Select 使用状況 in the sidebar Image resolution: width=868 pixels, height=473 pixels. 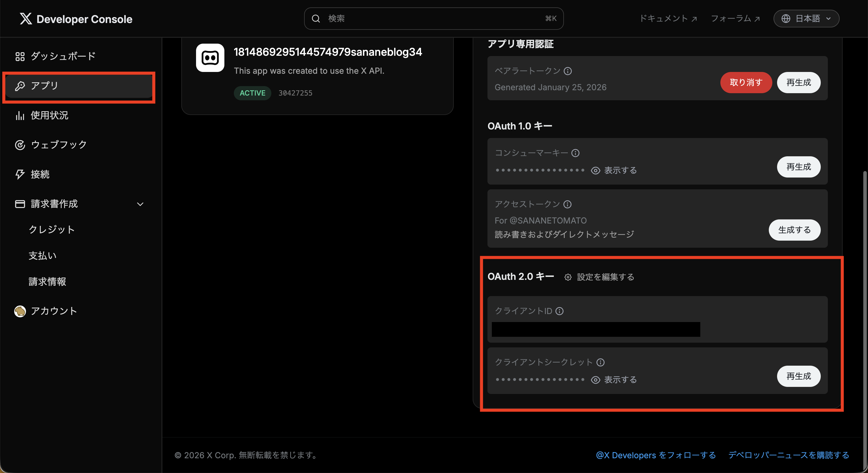[49, 116]
